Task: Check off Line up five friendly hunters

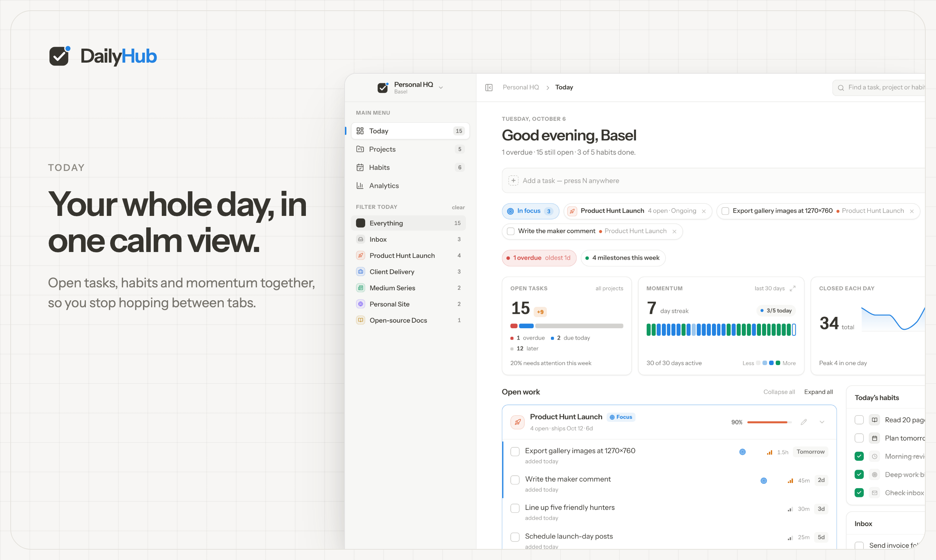Action: 515,508
